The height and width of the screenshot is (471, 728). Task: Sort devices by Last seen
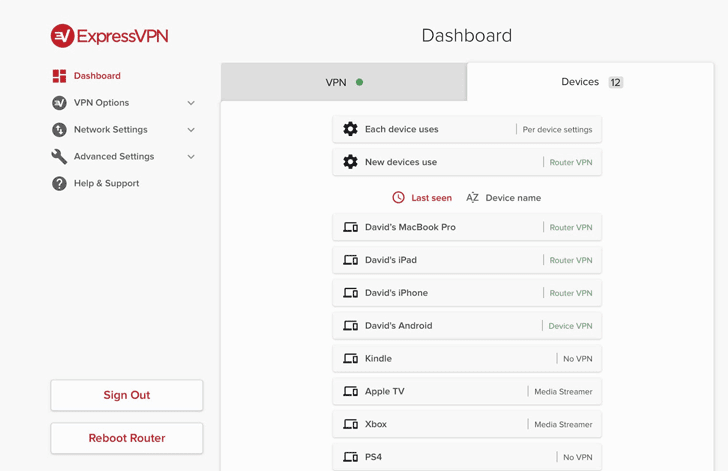tap(431, 198)
